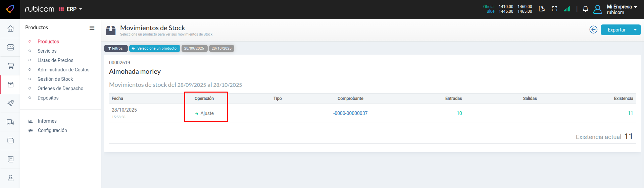Open the rocket icon in sidebar

pyautogui.click(x=10, y=103)
